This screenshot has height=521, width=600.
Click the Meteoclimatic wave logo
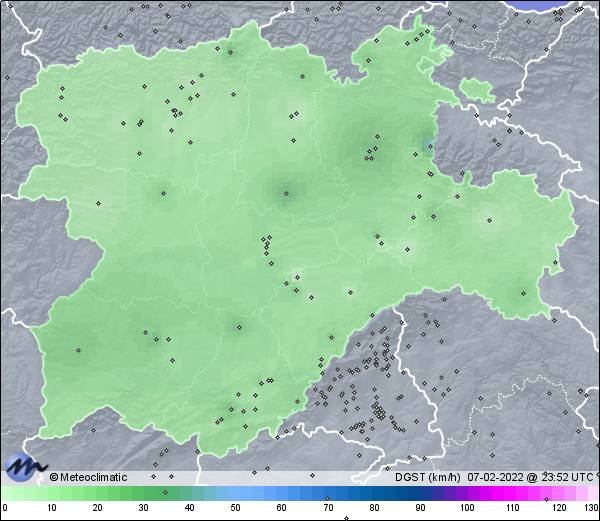(24, 467)
